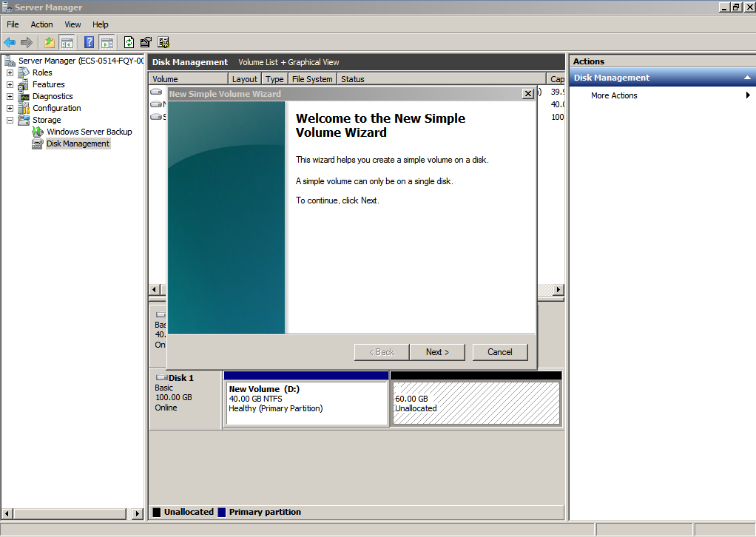756x537 pixels.
Task: Click the volume list scroll left arrow
Action: pyautogui.click(x=155, y=289)
